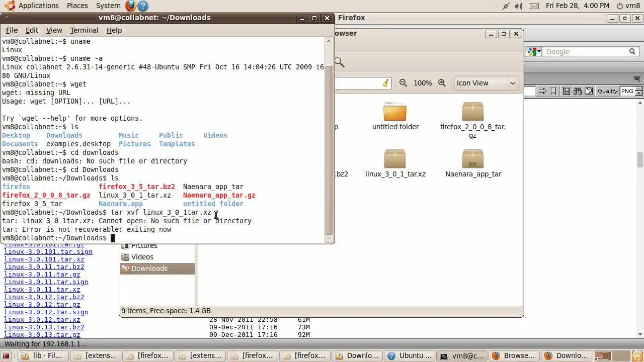Switch to the Ubuntu help taskbar window
Viewport: 644px width, 362px height.
click(409, 356)
